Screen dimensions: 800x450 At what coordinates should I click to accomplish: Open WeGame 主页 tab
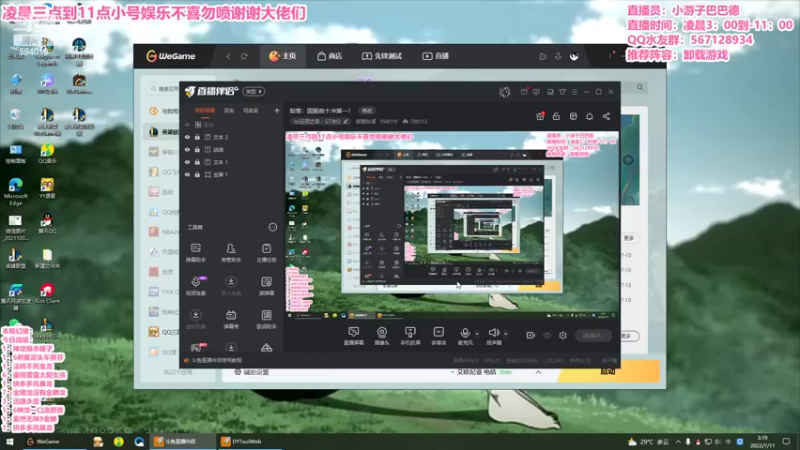(x=283, y=56)
